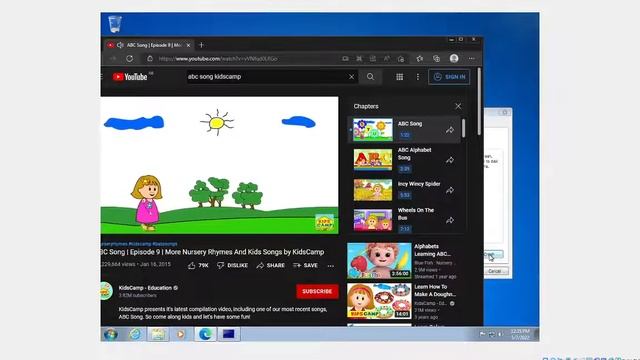Screen dimensions: 640x360
Task: Open YouTube settings three-dot menu
Action: coord(418,77)
